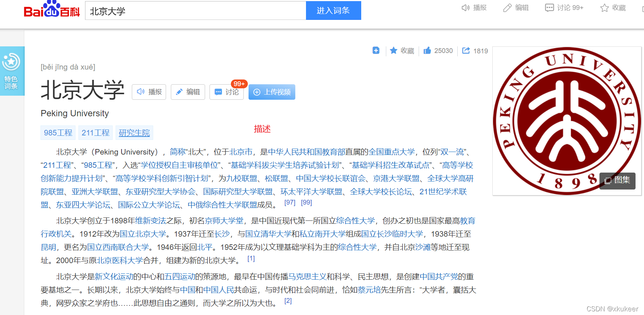Viewport: 644px width, 315px height.
Task: Click the 上传视频 button
Action: (272, 92)
